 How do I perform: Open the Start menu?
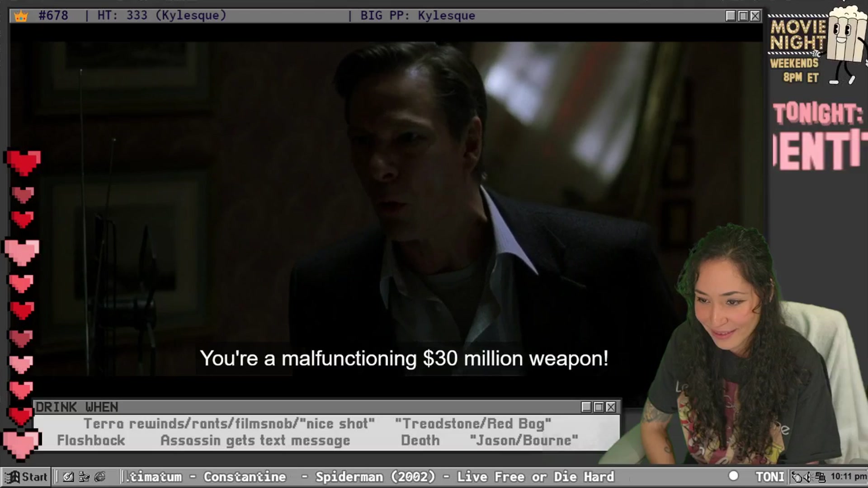tap(26, 477)
